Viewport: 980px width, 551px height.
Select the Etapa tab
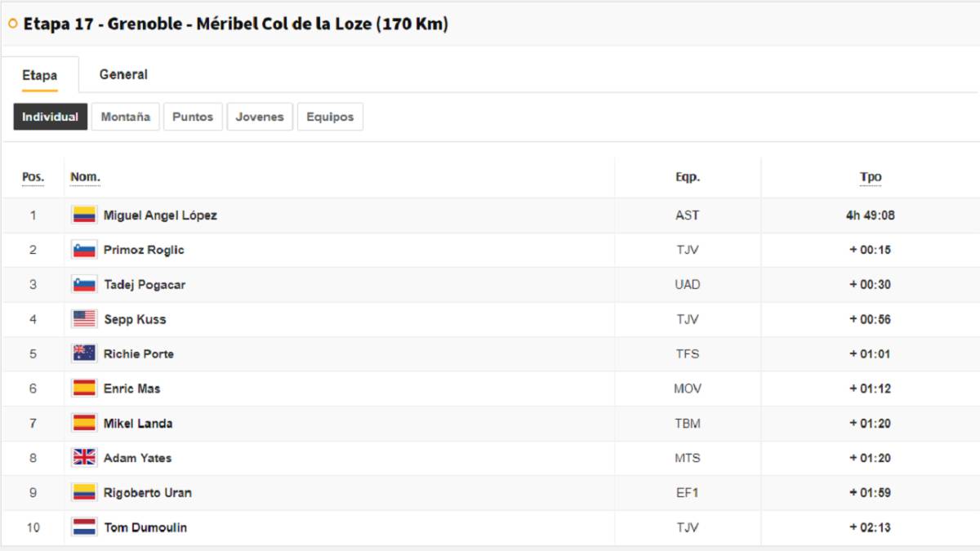click(39, 75)
